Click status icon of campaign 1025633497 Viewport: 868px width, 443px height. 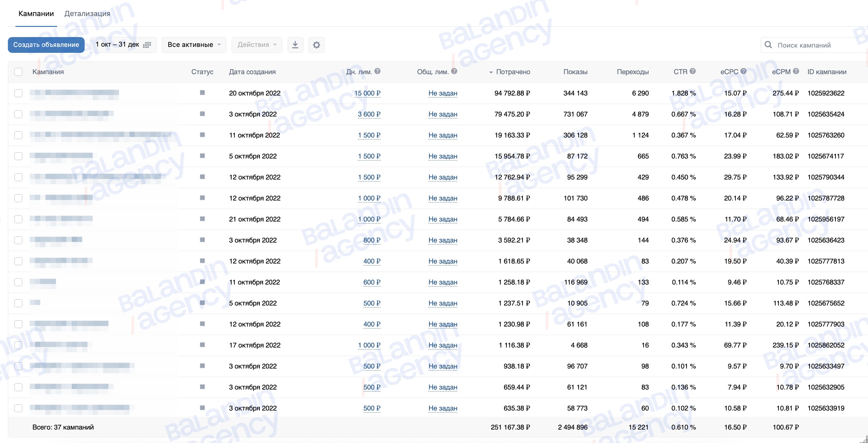point(202,366)
